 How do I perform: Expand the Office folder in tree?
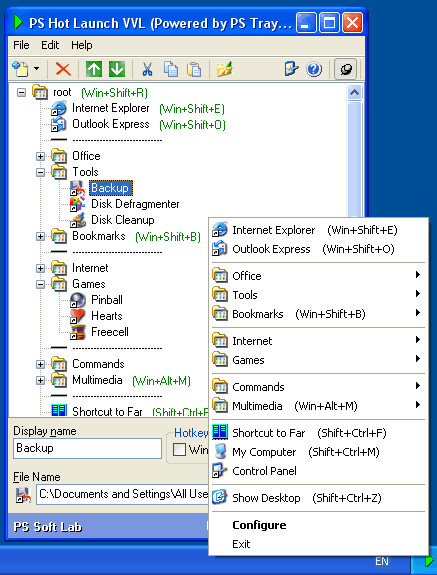40,157
